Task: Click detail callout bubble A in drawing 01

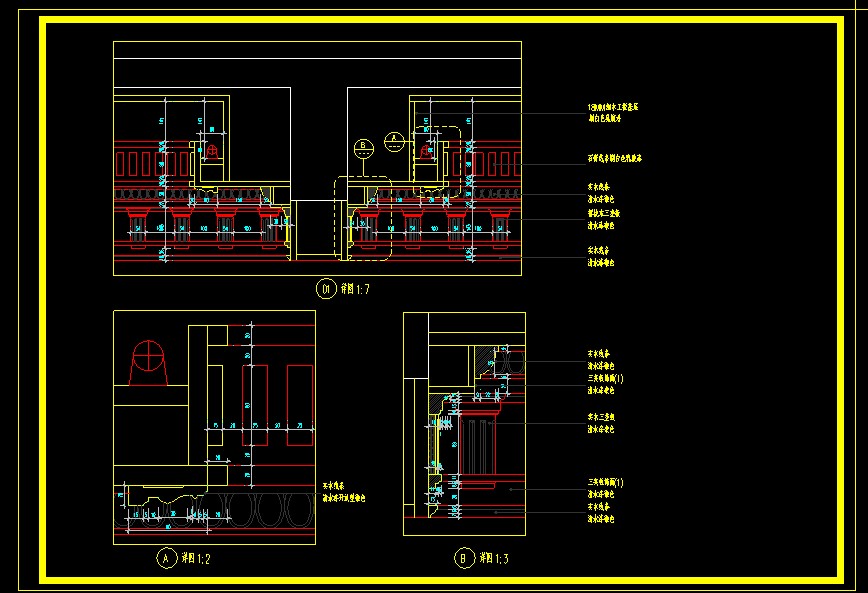Action: (394, 141)
